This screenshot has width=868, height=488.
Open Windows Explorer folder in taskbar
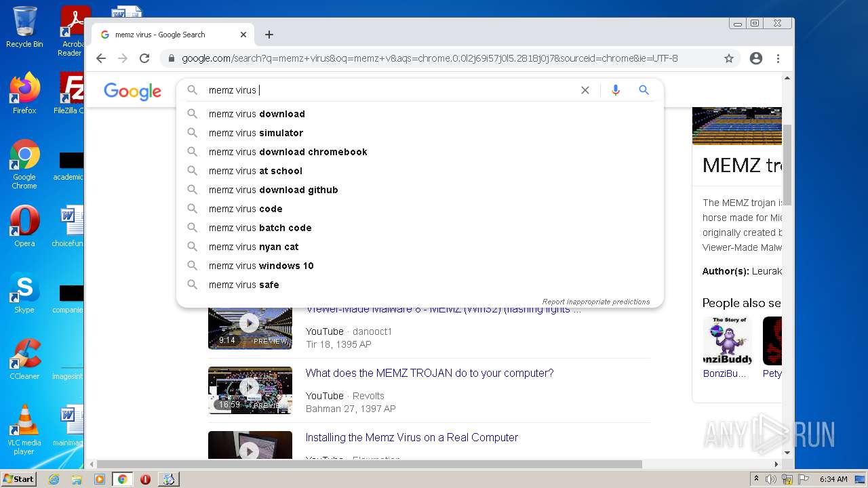click(77, 479)
